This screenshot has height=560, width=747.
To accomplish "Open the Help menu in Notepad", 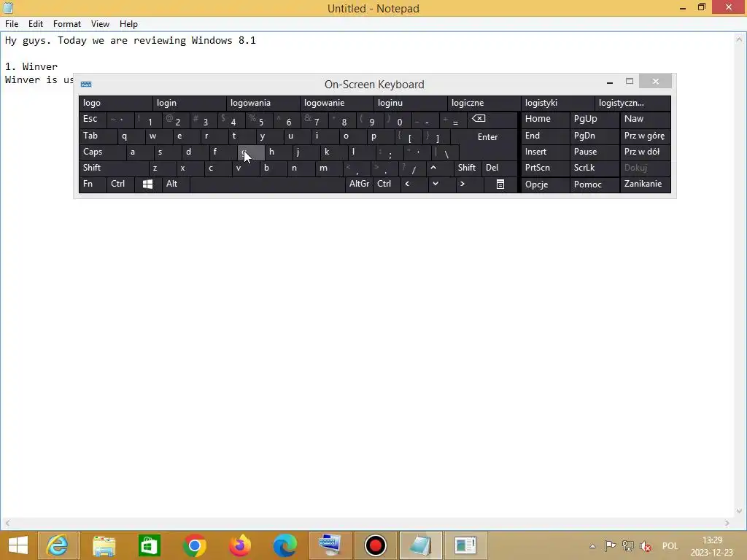I will [128, 24].
